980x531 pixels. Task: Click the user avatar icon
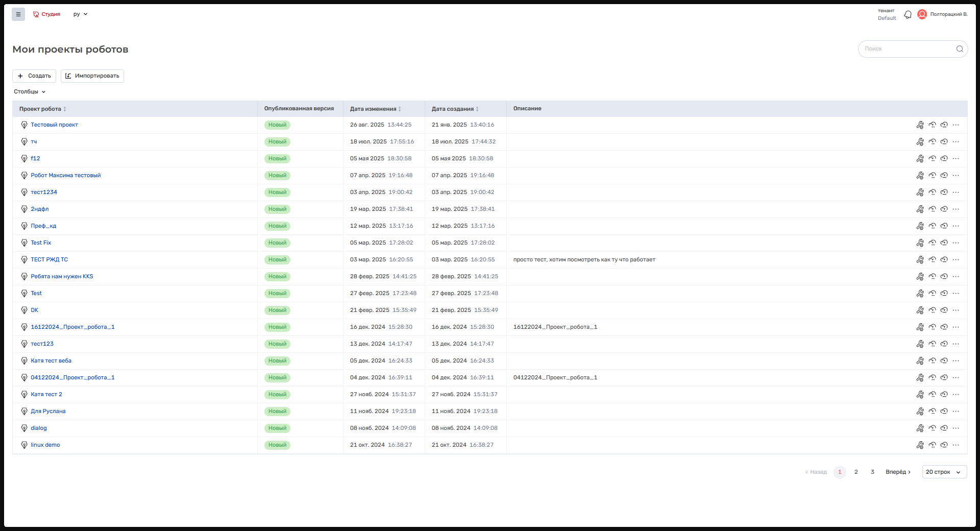click(x=922, y=14)
